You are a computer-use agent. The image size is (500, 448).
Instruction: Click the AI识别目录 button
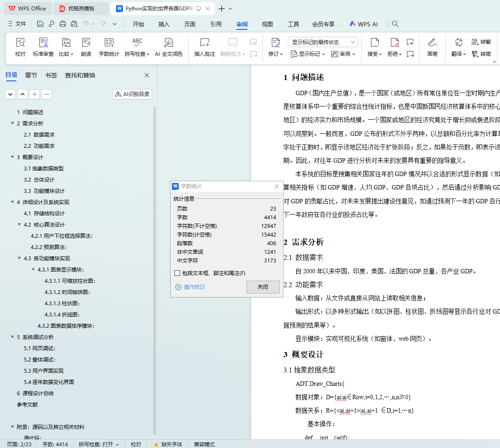point(132,94)
